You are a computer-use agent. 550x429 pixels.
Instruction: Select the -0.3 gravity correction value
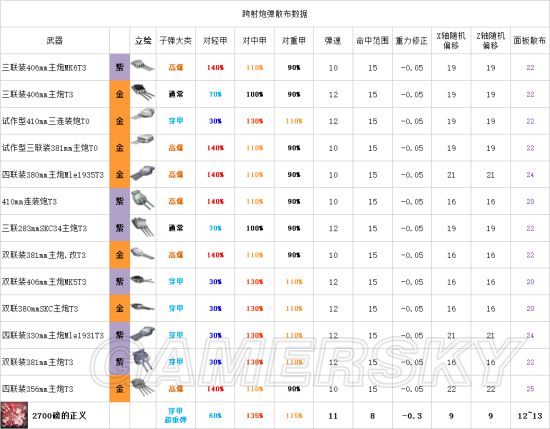point(411,416)
